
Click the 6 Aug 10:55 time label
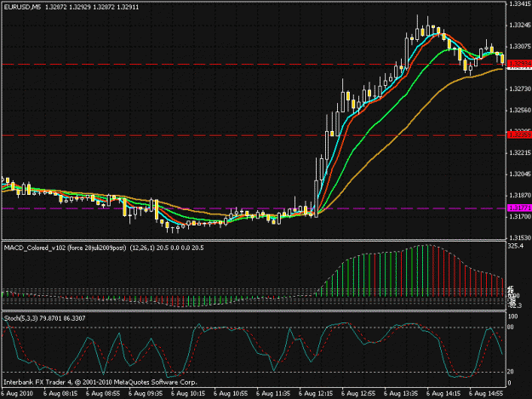(231, 394)
